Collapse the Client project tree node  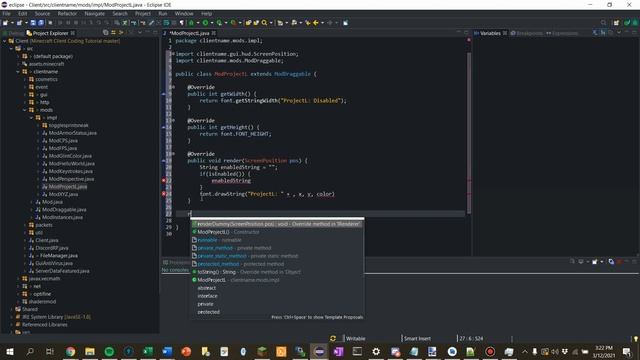point(4,41)
